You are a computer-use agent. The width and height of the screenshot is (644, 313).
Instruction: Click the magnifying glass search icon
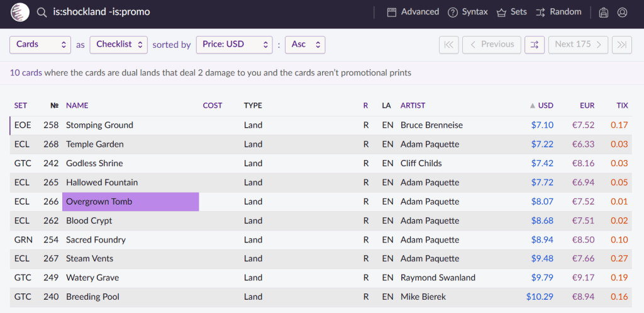(x=42, y=13)
